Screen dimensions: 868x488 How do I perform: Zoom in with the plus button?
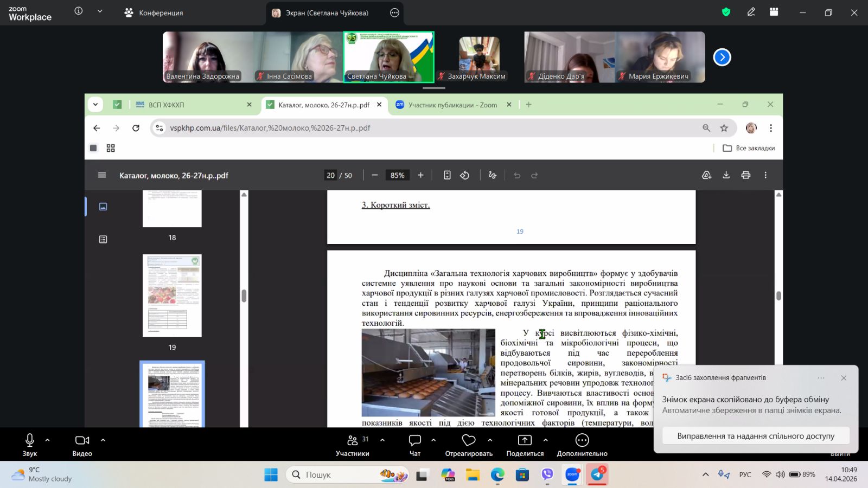420,175
